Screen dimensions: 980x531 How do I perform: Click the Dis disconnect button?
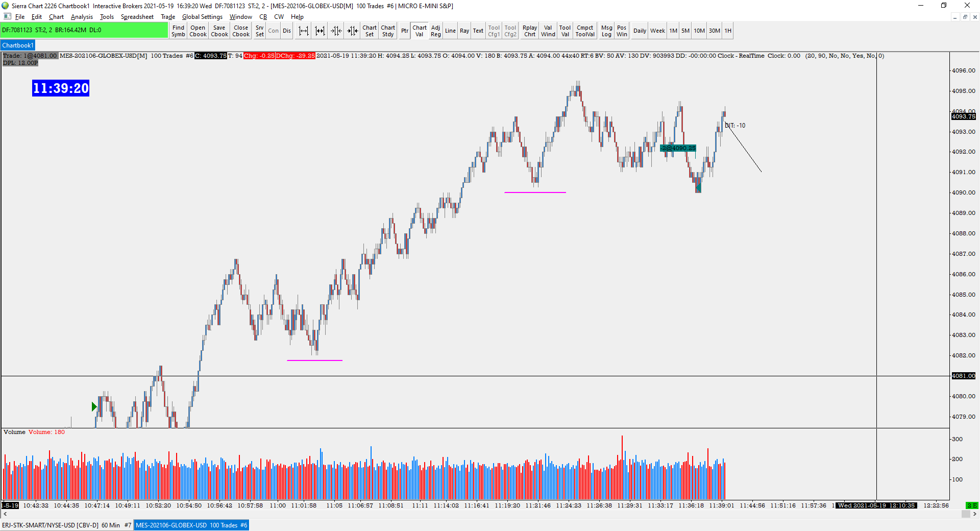287,31
